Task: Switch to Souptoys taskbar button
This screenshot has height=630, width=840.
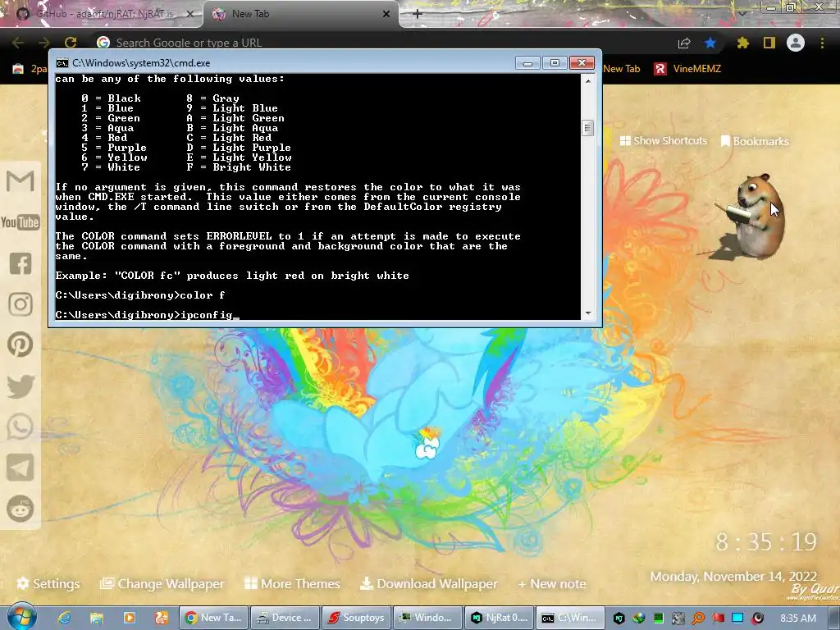Action: [356, 618]
